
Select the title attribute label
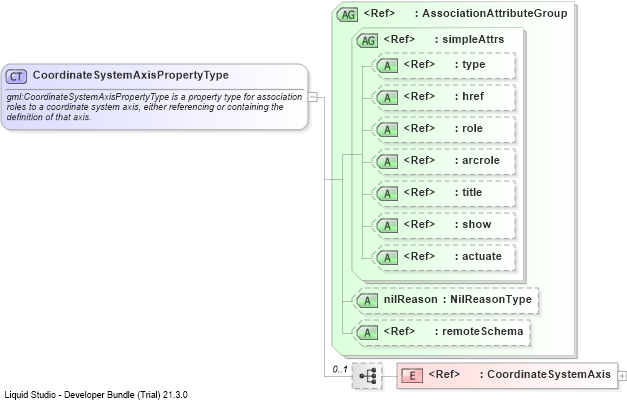pyautogui.click(x=472, y=192)
